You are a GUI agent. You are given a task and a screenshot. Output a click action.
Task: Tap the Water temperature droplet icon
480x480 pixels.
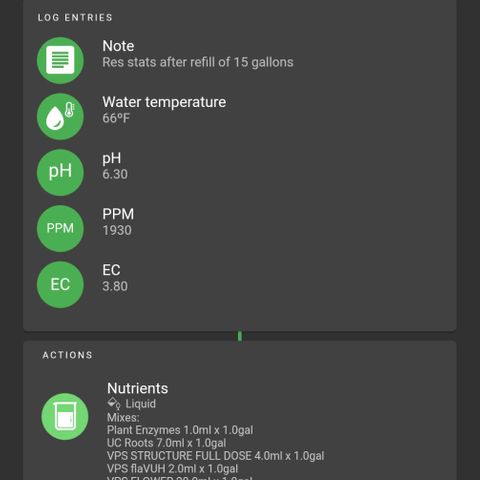[60, 116]
